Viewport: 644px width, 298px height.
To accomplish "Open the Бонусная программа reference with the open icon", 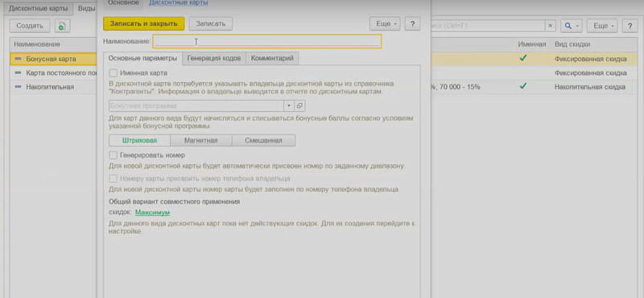I will 299,106.
